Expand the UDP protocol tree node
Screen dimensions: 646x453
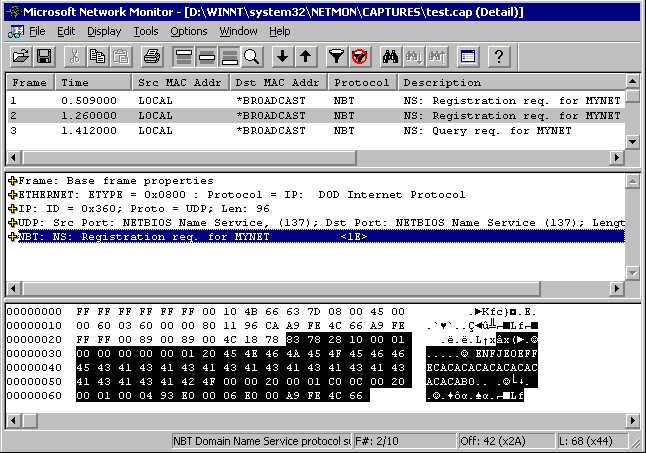coord(13,222)
